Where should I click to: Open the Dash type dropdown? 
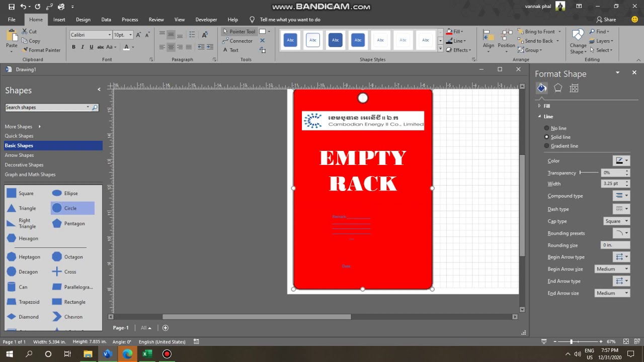tap(621, 209)
